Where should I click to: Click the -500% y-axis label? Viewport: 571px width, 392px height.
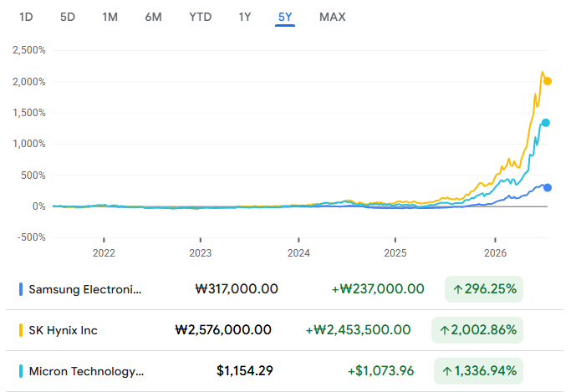31,237
